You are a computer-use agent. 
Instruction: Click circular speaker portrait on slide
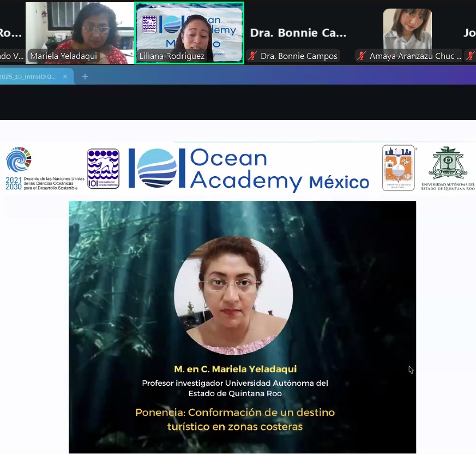(x=233, y=295)
